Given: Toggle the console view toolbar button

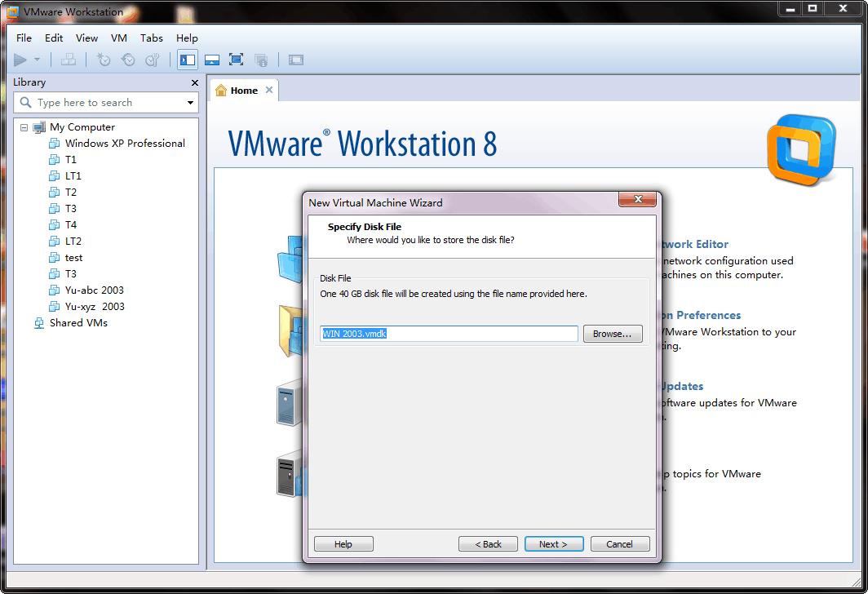Looking at the screenshot, I should pyautogui.click(x=295, y=60).
